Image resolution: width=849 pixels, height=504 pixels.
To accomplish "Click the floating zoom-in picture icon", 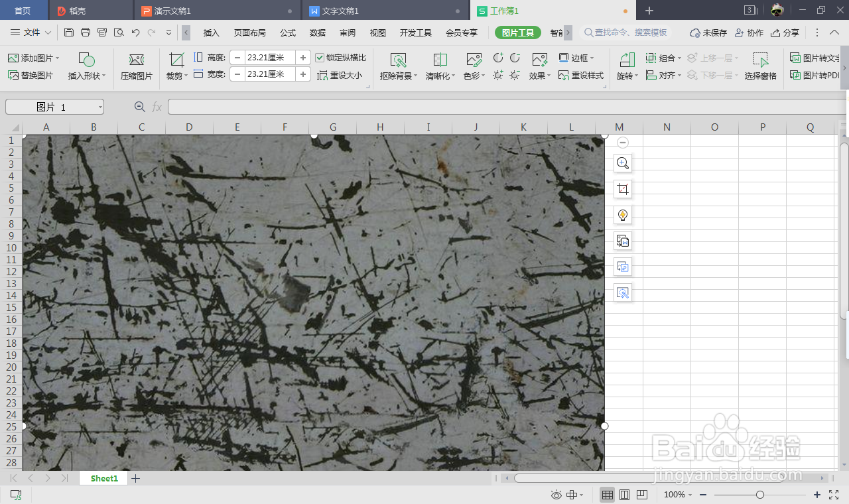I will click(623, 163).
